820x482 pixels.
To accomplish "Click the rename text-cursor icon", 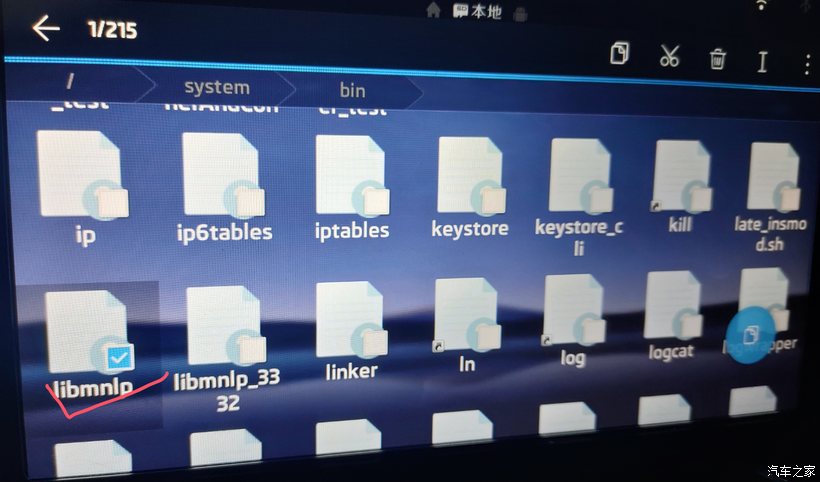I will click(762, 62).
